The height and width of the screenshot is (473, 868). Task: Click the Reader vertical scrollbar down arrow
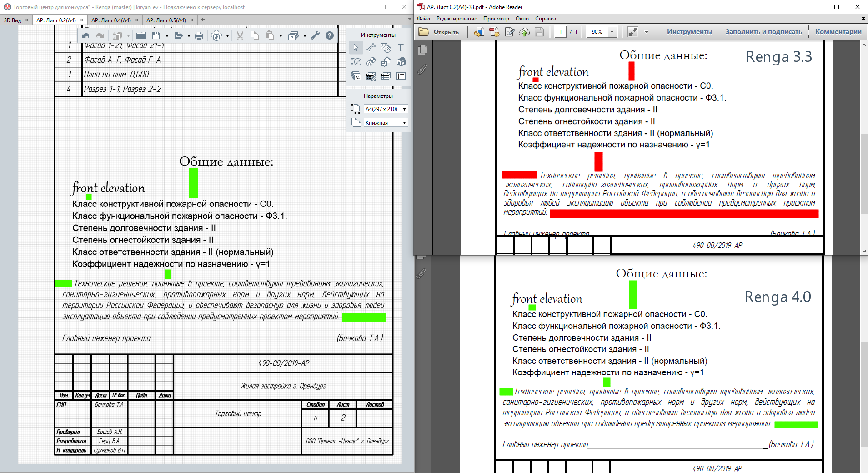[864, 251]
